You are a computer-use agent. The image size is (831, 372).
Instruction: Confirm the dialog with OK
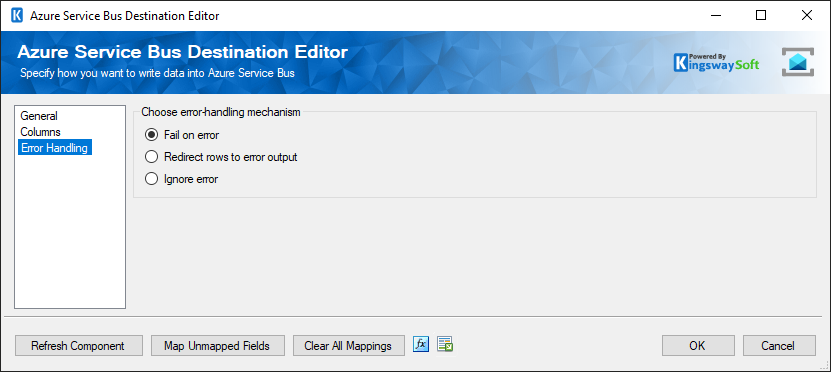coord(698,346)
